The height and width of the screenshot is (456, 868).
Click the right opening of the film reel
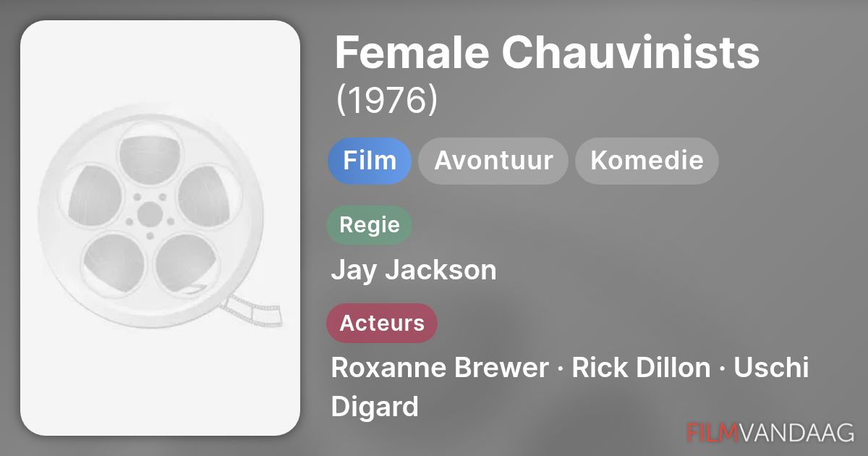pyautogui.click(x=207, y=194)
